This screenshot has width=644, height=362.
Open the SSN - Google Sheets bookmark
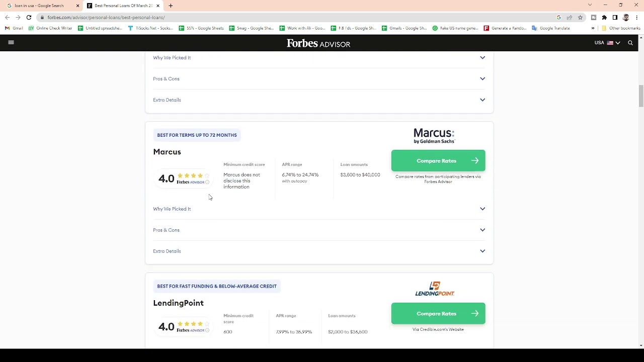[201, 28]
